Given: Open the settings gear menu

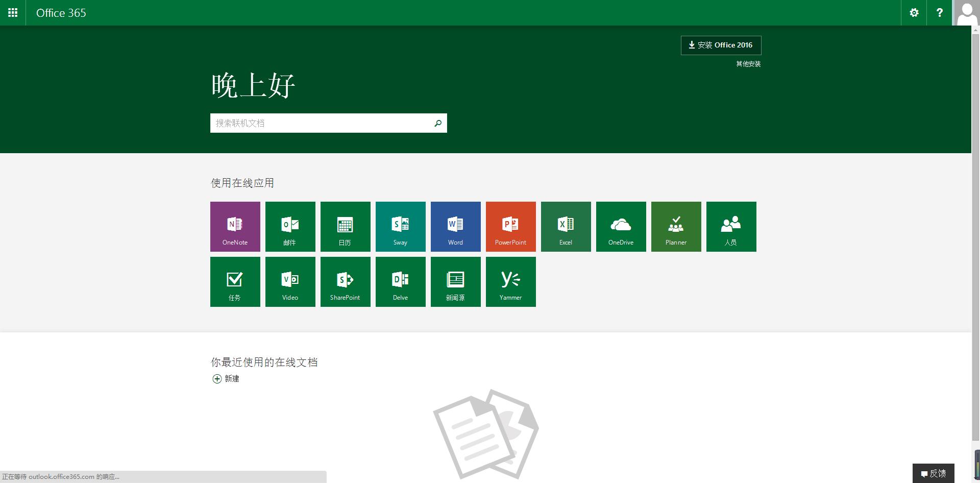Looking at the screenshot, I should pyautogui.click(x=914, y=12).
